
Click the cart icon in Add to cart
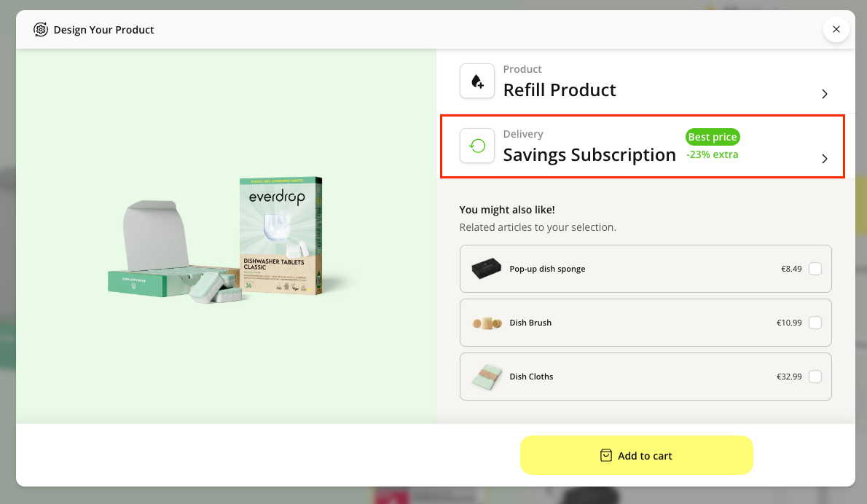(605, 455)
